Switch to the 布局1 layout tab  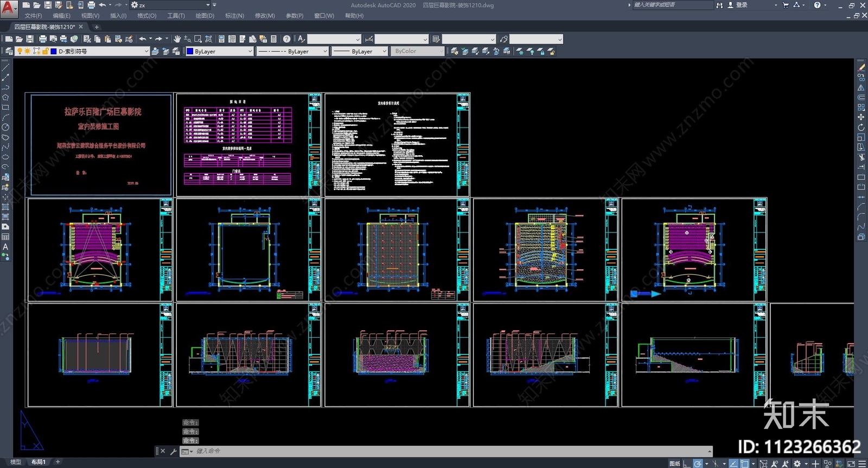38,462
